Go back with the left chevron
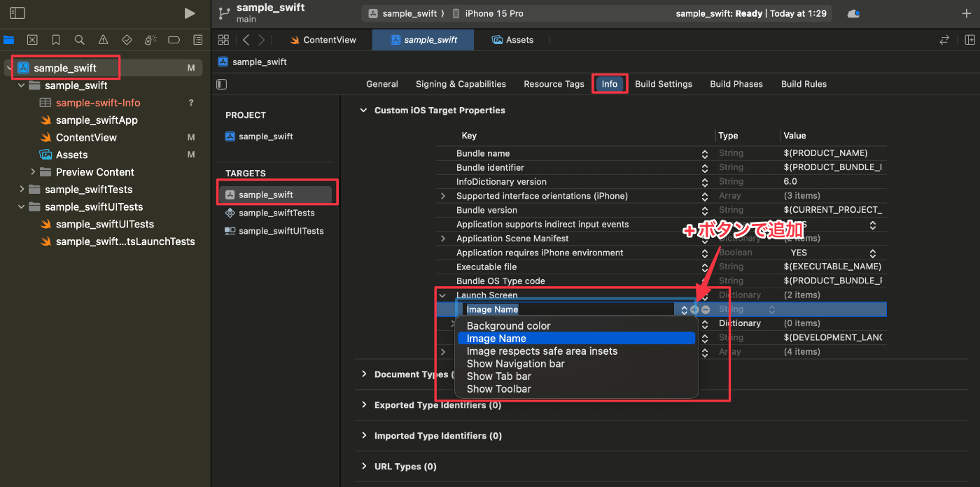Screen dimensions: 980x487 246,40
